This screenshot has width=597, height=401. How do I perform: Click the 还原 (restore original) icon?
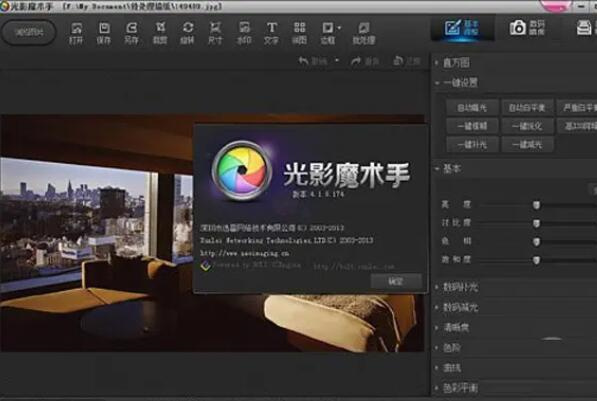coord(398,61)
